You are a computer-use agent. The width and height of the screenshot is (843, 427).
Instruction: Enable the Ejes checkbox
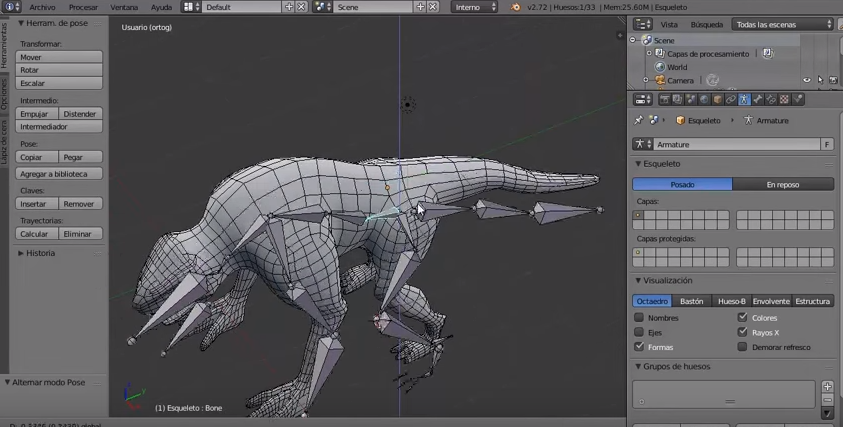(639, 332)
